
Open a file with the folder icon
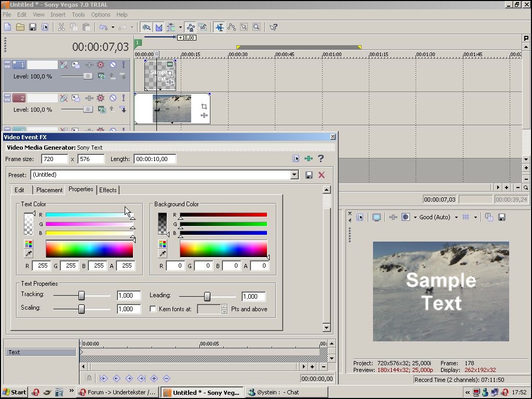point(20,27)
